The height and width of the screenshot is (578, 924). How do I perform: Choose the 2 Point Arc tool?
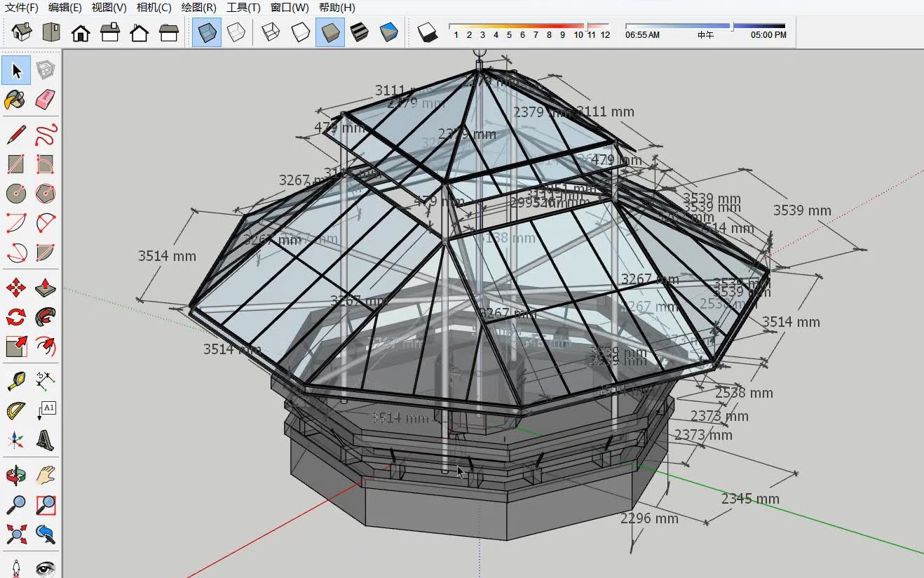tap(46, 222)
